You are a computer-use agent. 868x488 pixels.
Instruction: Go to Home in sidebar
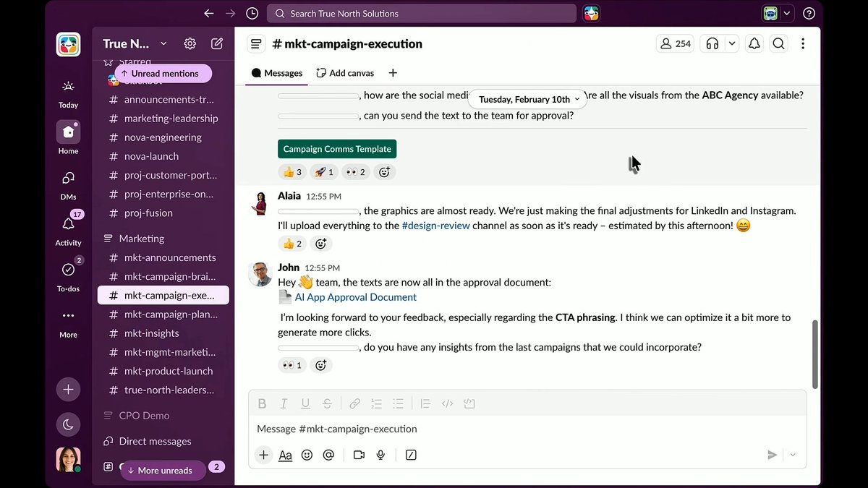68,137
